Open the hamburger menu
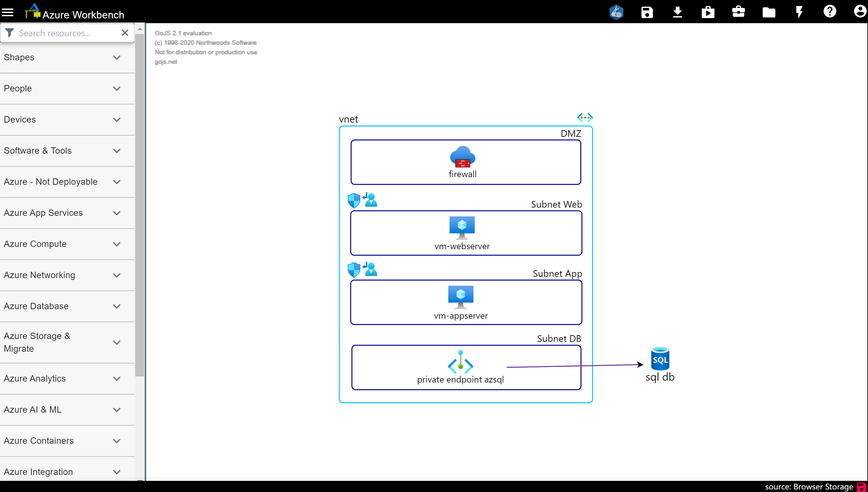Image resolution: width=868 pixels, height=492 pixels. tap(8, 12)
